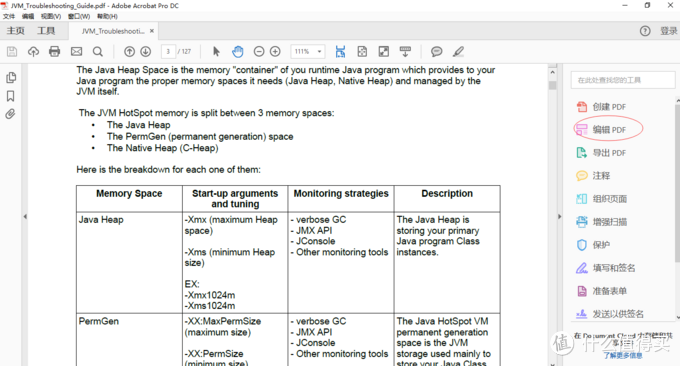Go to previous page arrow
This screenshot has height=366, width=680.
[x=129, y=52]
